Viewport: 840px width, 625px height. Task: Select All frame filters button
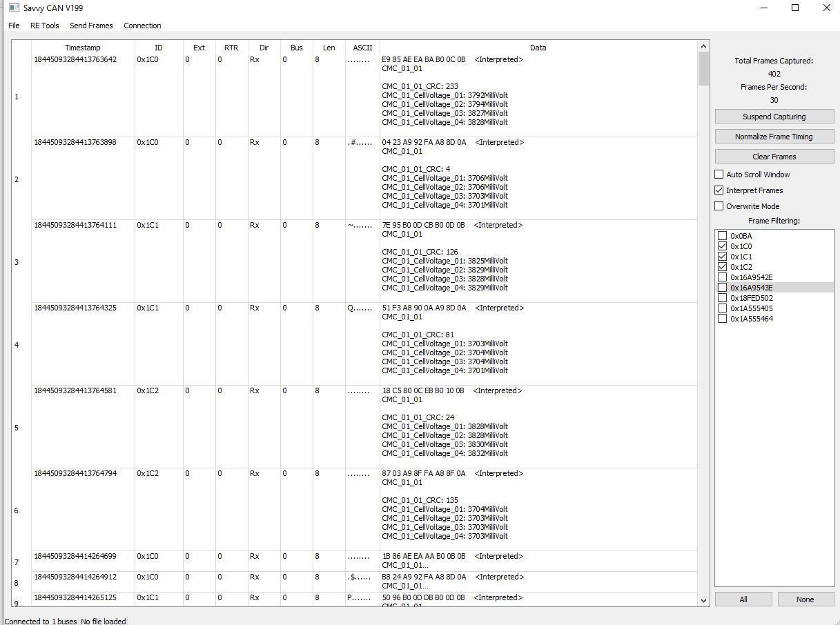point(743,599)
